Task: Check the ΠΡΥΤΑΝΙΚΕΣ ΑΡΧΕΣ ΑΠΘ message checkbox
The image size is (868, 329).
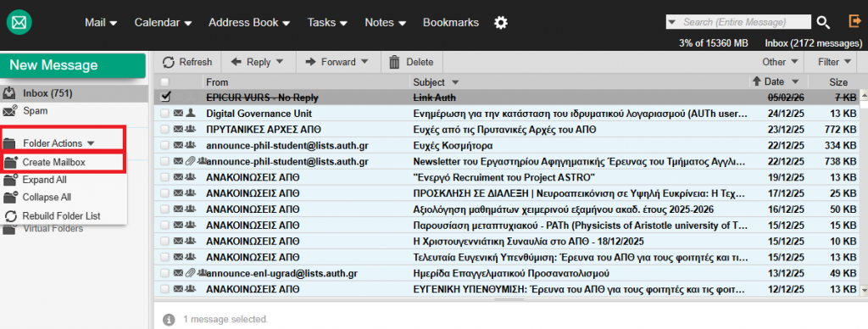Action: click(165, 130)
